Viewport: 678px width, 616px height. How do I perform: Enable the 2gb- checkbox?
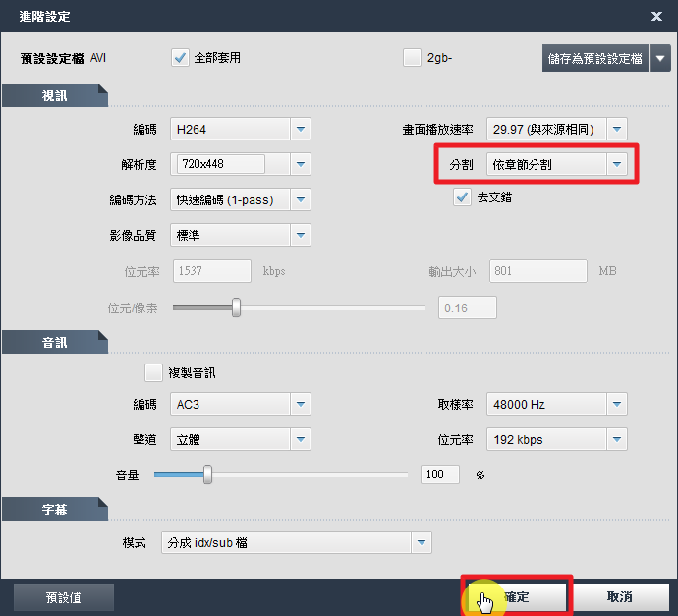point(412,58)
